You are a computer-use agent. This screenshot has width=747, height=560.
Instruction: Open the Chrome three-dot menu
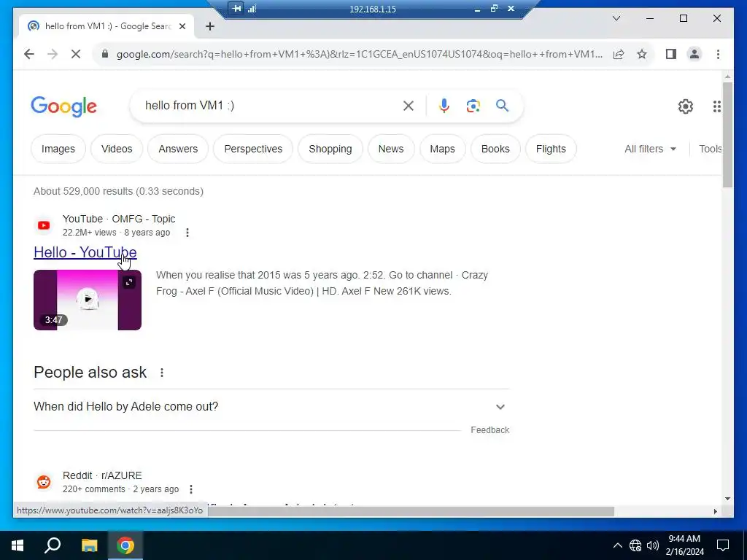pyautogui.click(x=718, y=54)
